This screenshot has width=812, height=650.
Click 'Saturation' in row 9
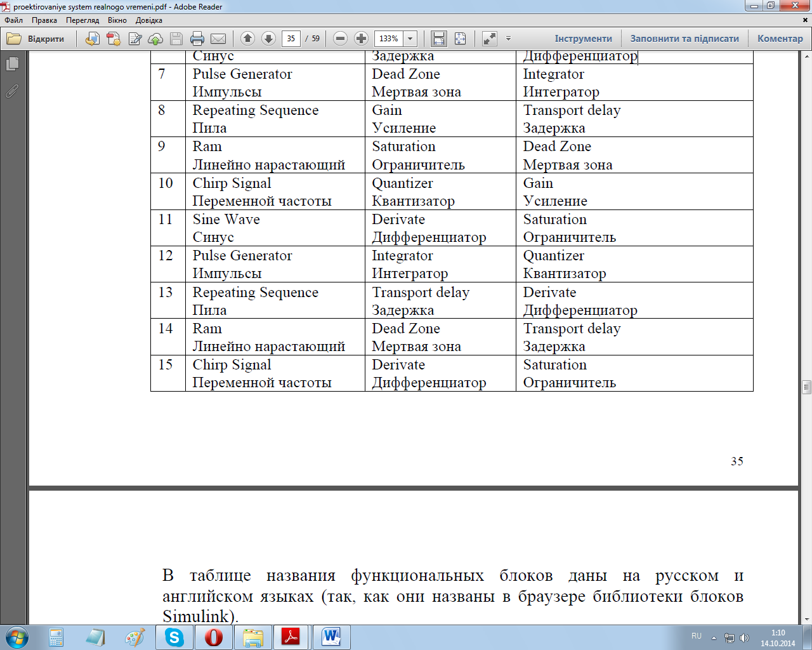(403, 146)
